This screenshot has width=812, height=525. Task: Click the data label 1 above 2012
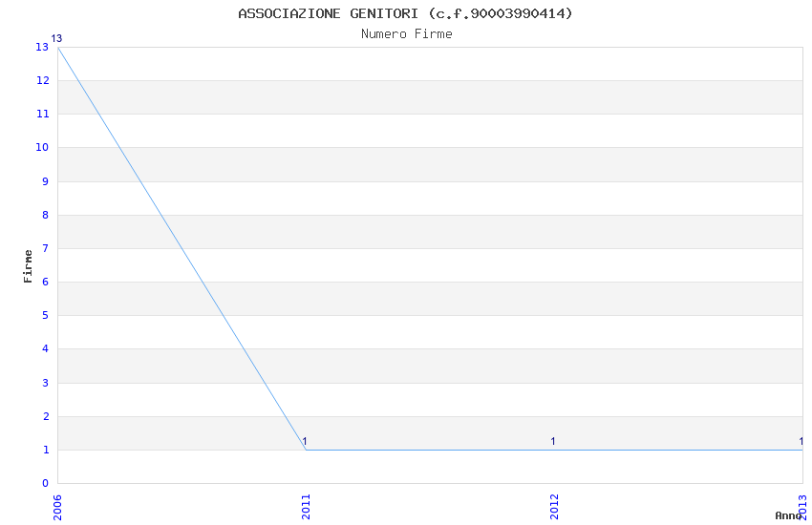coord(553,441)
